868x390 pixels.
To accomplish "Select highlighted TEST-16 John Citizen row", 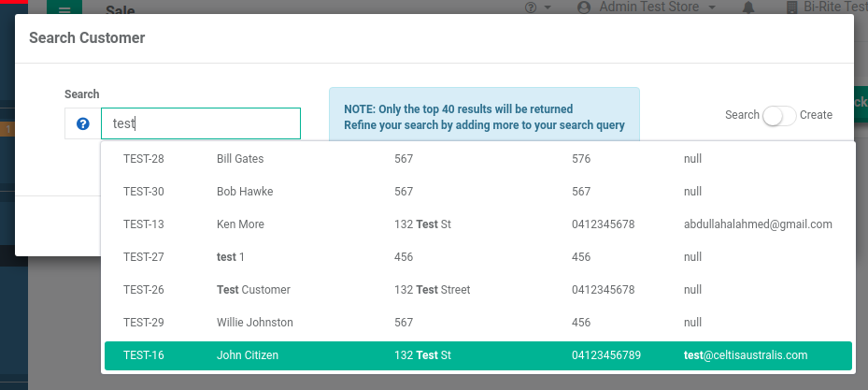I will coord(477,355).
